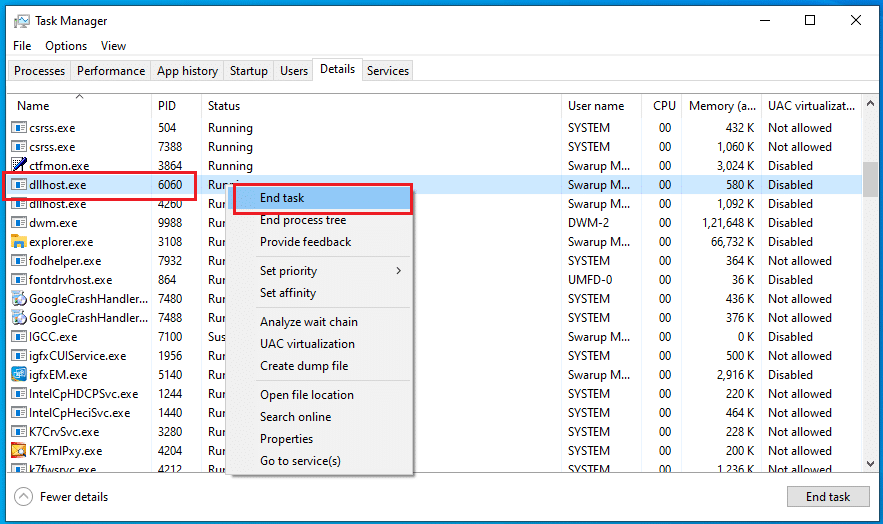This screenshot has height=524, width=883.
Task: Click the Fewer details link
Action: point(74,497)
